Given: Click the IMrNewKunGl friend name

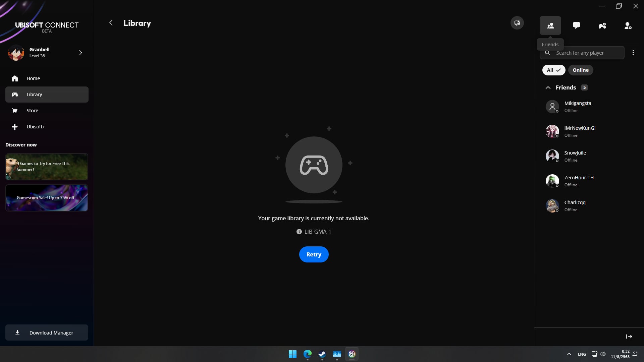Looking at the screenshot, I should click(x=580, y=128).
